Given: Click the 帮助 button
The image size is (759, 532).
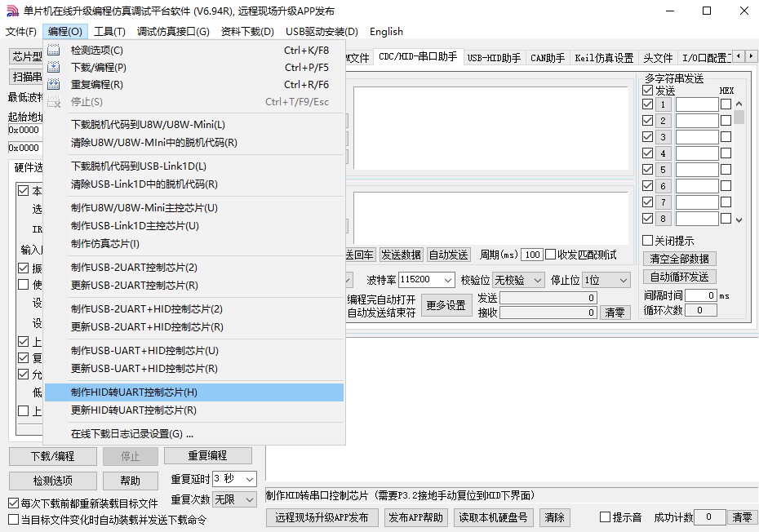Looking at the screenshot, I should click(x=131, y=481).
